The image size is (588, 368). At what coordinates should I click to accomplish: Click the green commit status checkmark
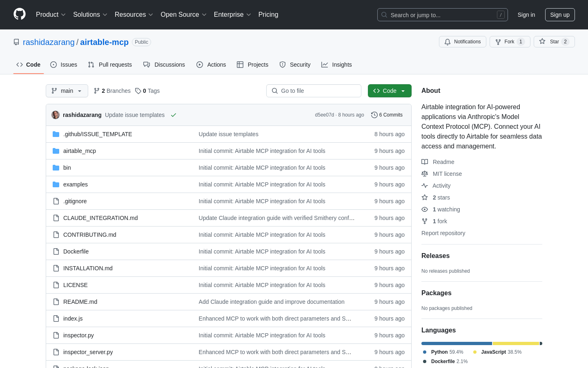click(x=174, y=115)
